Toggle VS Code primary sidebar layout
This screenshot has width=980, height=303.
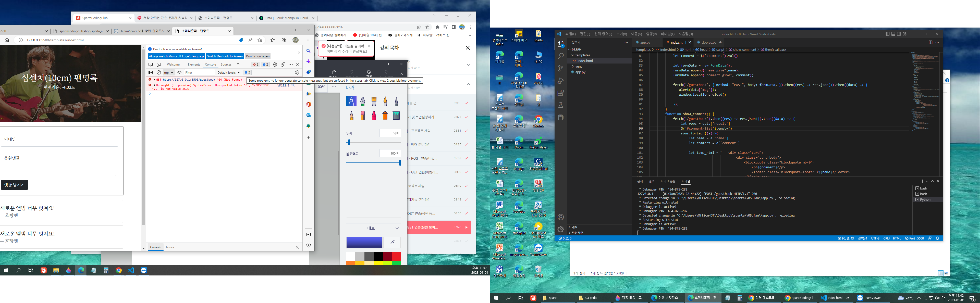(x=888, y=34)
